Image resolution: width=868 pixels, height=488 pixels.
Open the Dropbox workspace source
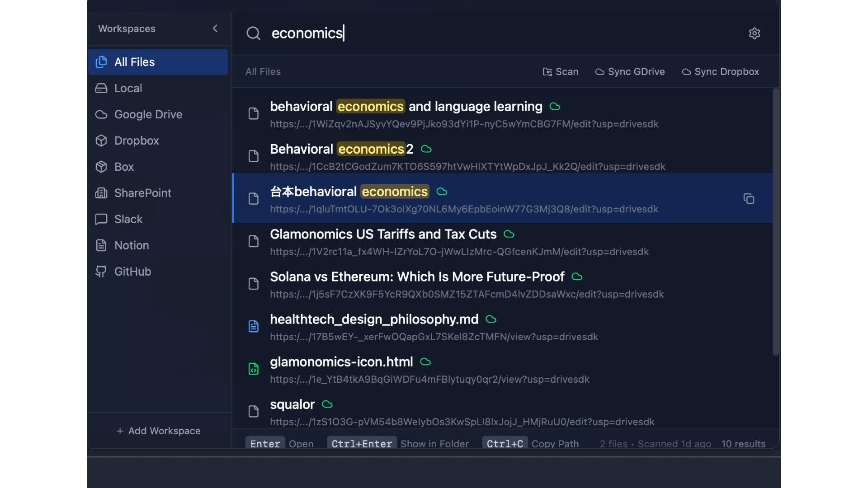pos(136,141)
